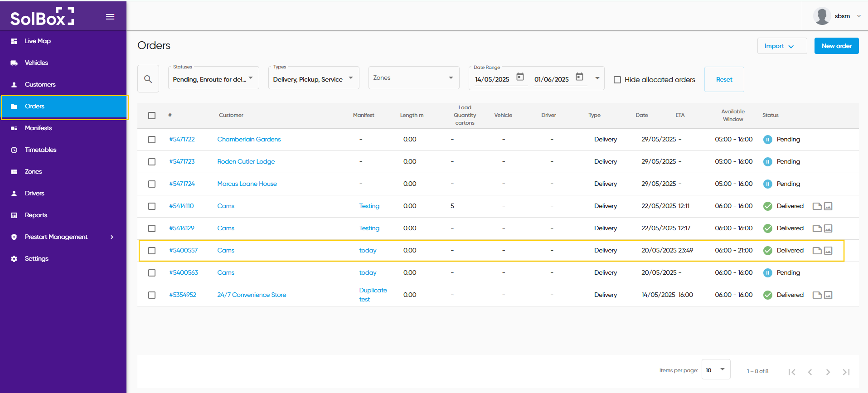The width and height of the screenshot is (868, 393).
Task: Open 24/7 Convenience Store customer link
Action: [x=252, y=295]
